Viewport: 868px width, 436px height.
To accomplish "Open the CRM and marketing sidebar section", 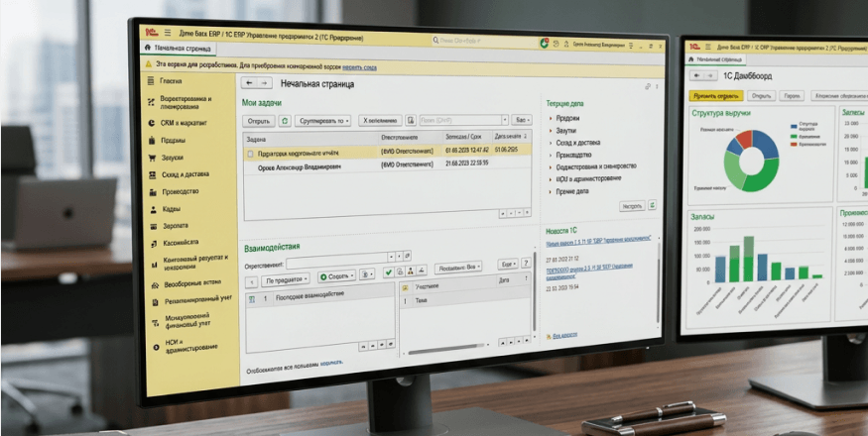I will pos(184,124).
